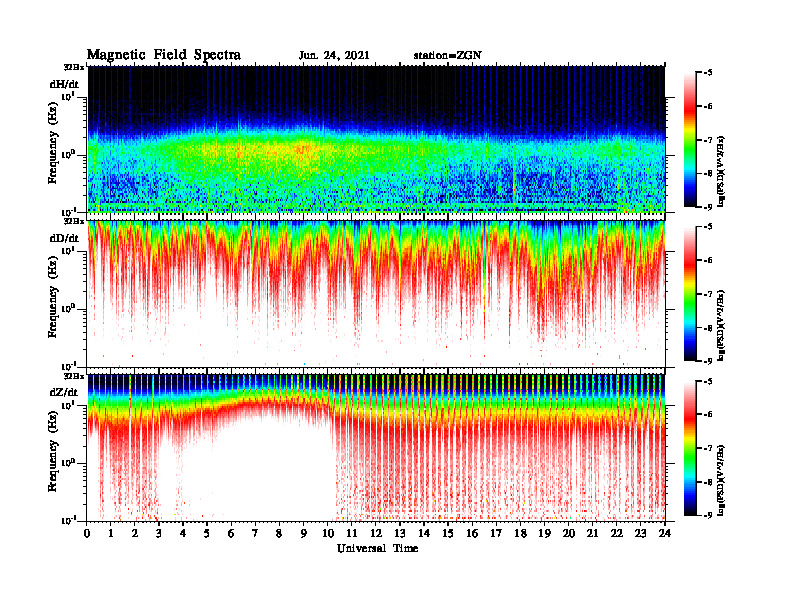This screenshot has height=612, width=792.
Task: Click hour 15 on the Universal Time axis
Action: point(448,534)
